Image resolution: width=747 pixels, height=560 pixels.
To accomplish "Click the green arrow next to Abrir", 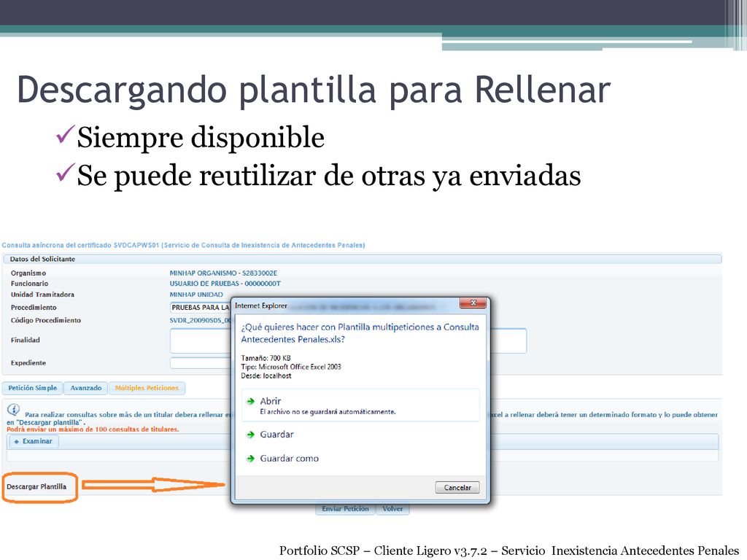I will click(251, 402).
